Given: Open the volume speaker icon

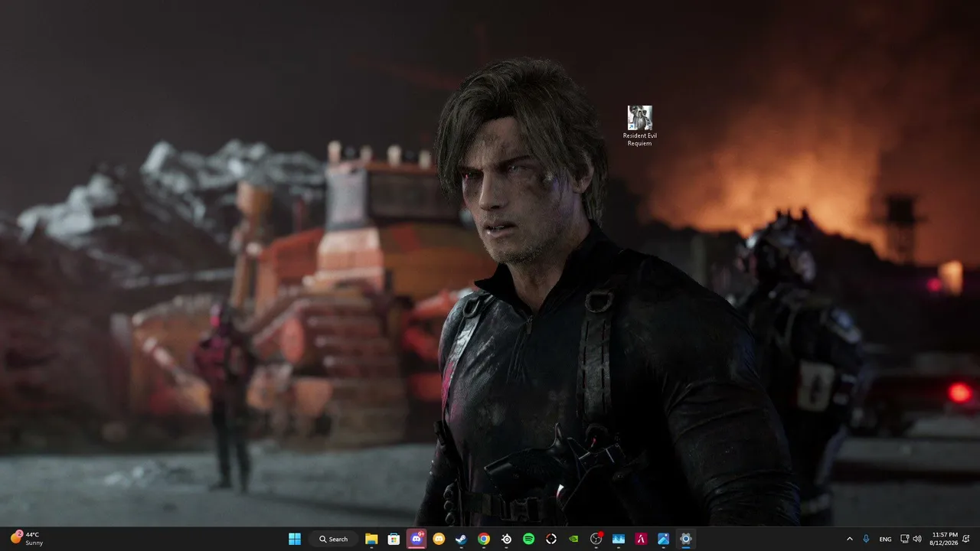Looking at the screenshot, I should coord(917,539).
